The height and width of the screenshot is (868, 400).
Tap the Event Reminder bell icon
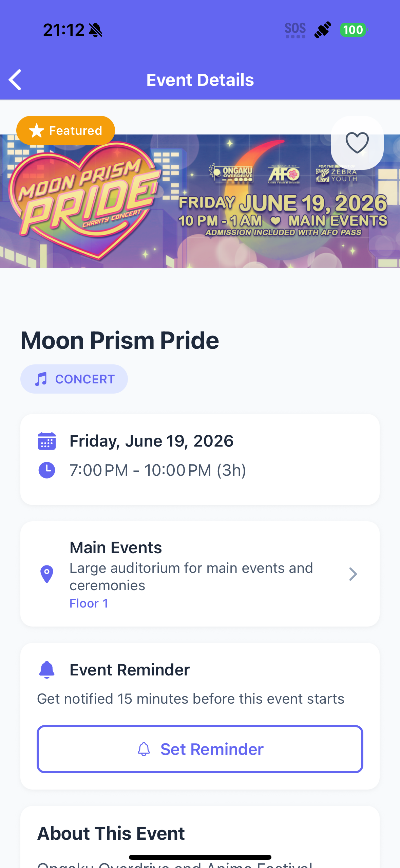[x=47, y=670]
